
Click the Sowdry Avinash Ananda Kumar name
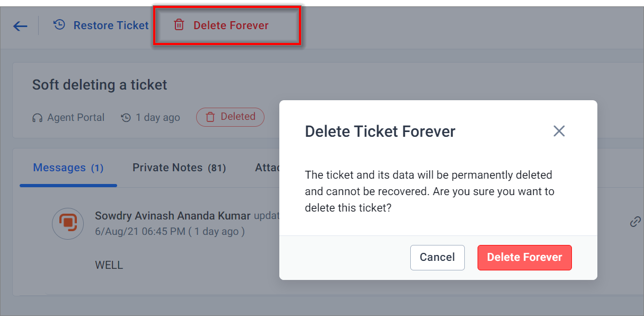173,216
